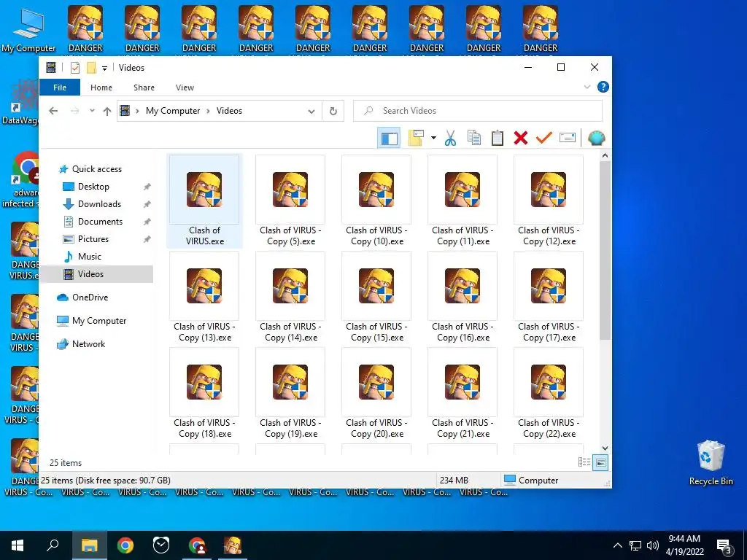This screenshot has height=560, width=747.
Task: Click into the Search Videos field
Action: pos(477,111)
